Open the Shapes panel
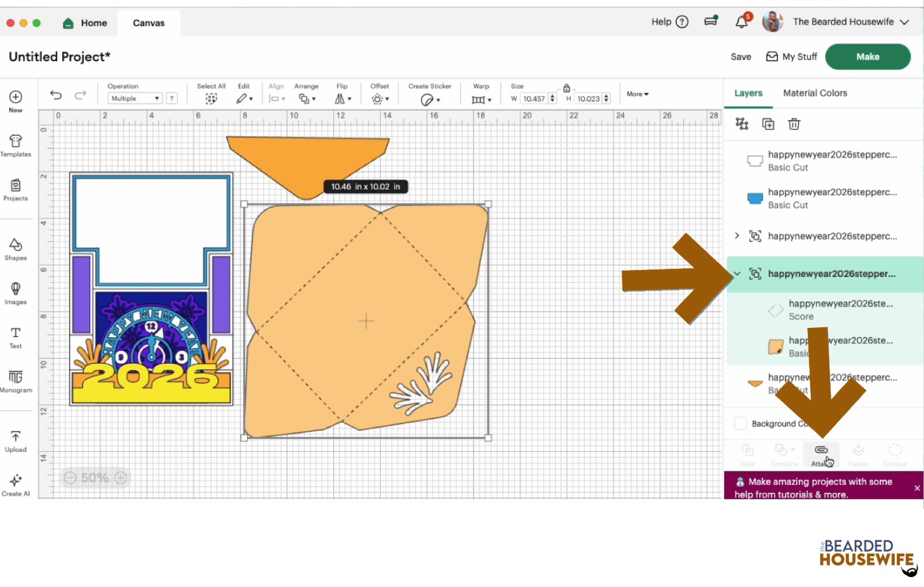 tap(16, 249)
